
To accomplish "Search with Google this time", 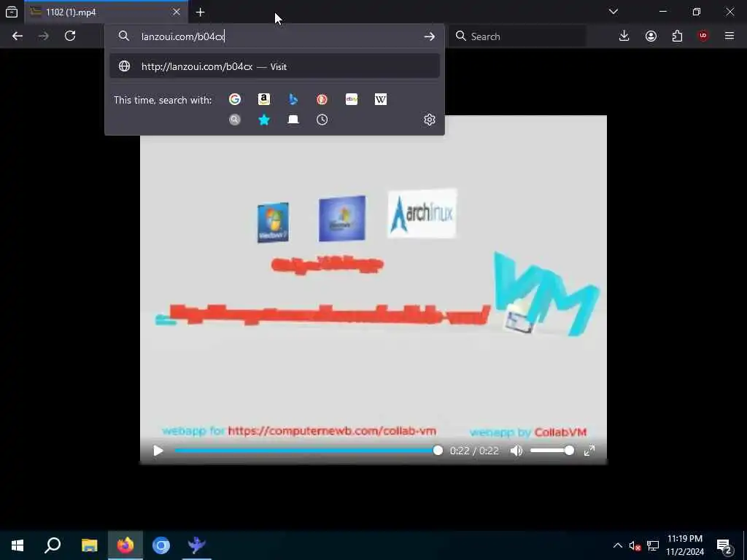I will pos(235,99).
